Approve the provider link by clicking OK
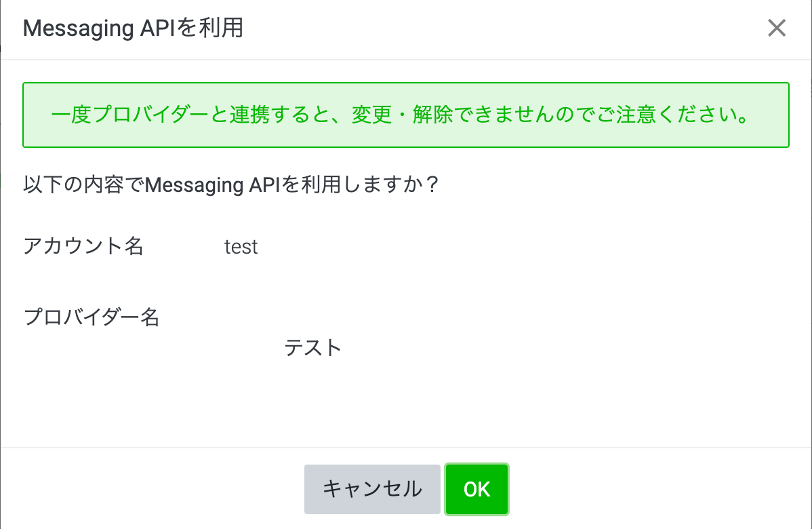 click(476, 488)
